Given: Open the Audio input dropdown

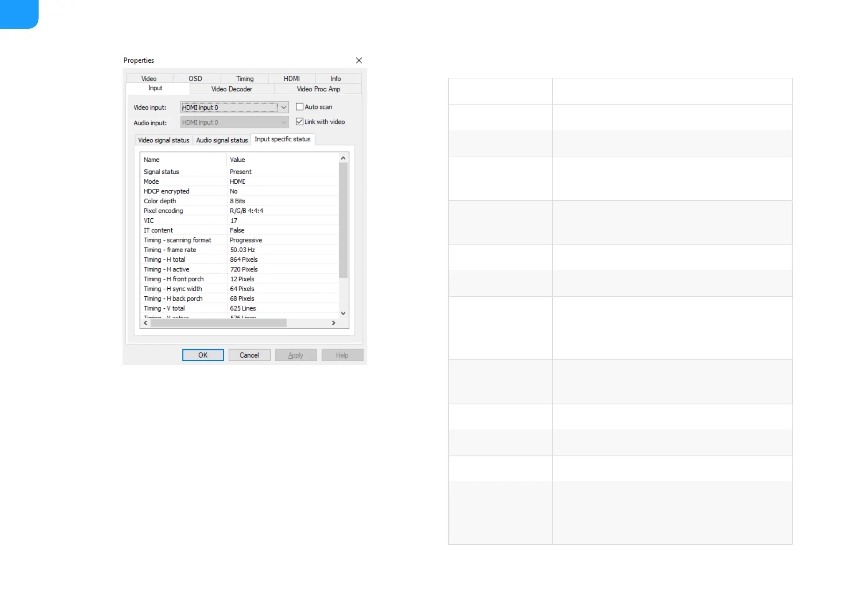Looking at the screenshot, I should point(283,122).
